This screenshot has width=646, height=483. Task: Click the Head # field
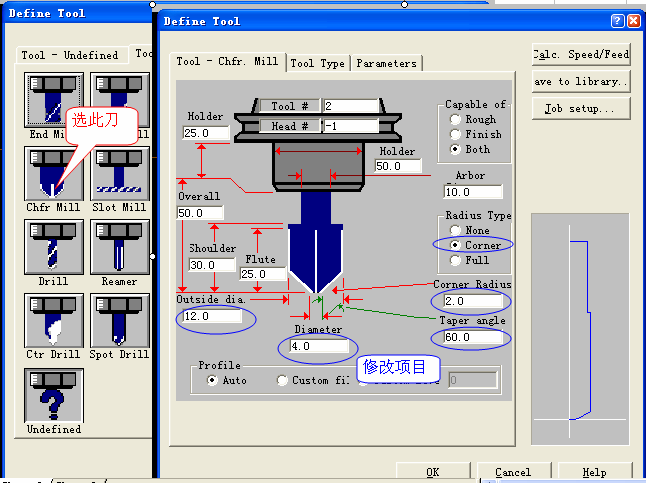(351, 126)
